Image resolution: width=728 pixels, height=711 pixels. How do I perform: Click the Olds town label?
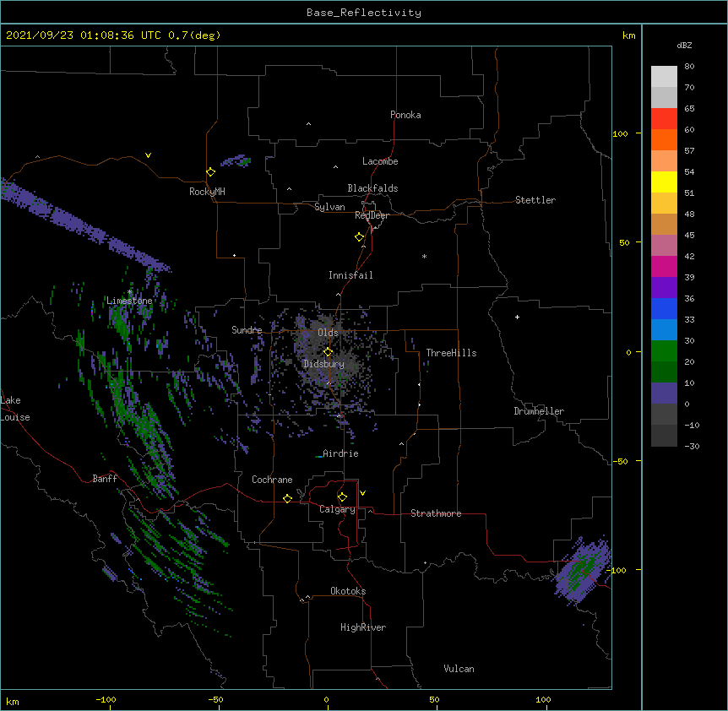328,333
